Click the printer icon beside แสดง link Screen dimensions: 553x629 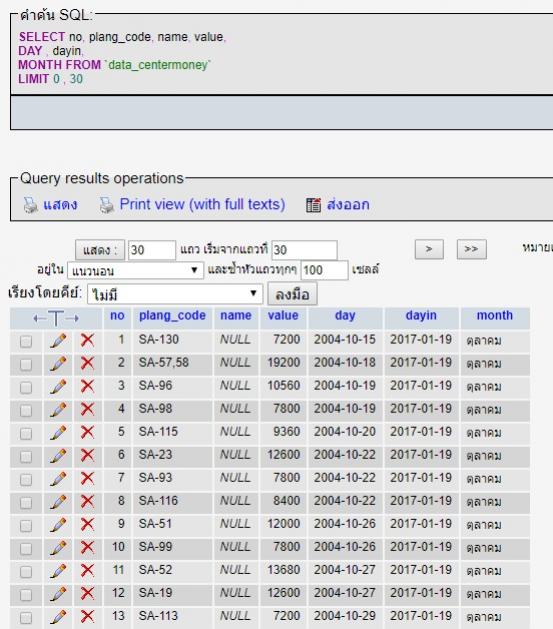point(30,205)
